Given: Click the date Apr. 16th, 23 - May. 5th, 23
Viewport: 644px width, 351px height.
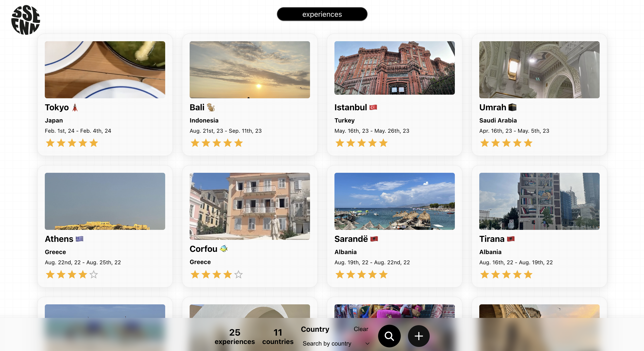Looking at the screenshot, I should [x=514, y=131].
